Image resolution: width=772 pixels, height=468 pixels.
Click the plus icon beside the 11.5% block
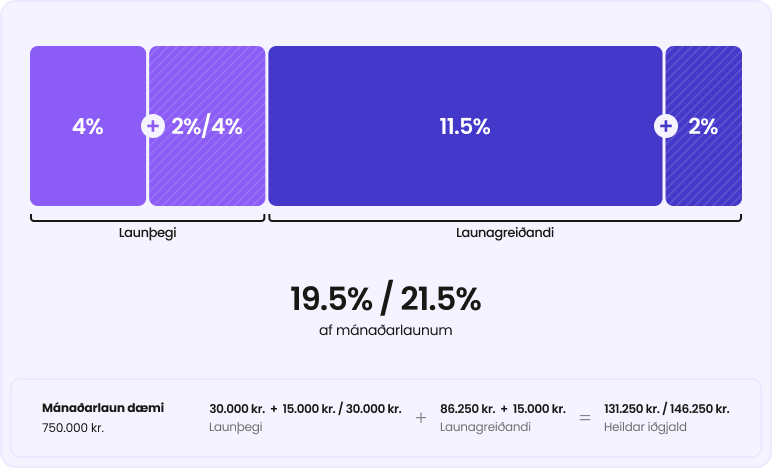(666, 126)
